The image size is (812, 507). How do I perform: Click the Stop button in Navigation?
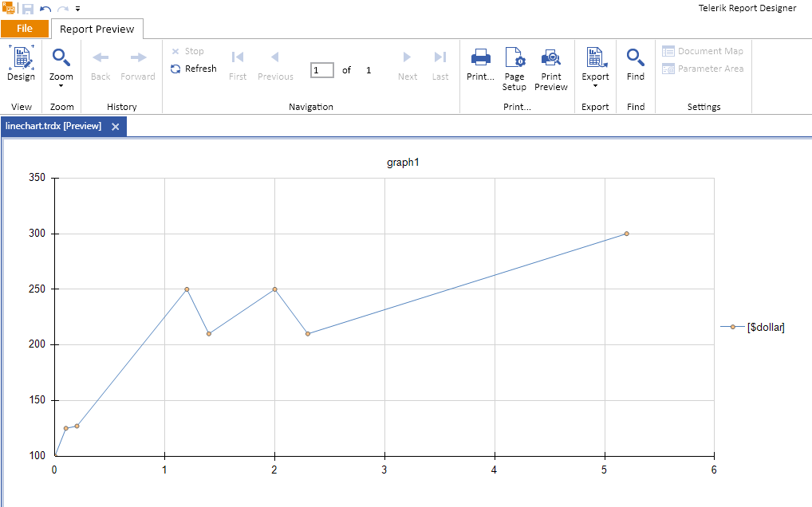click(189, 50)
